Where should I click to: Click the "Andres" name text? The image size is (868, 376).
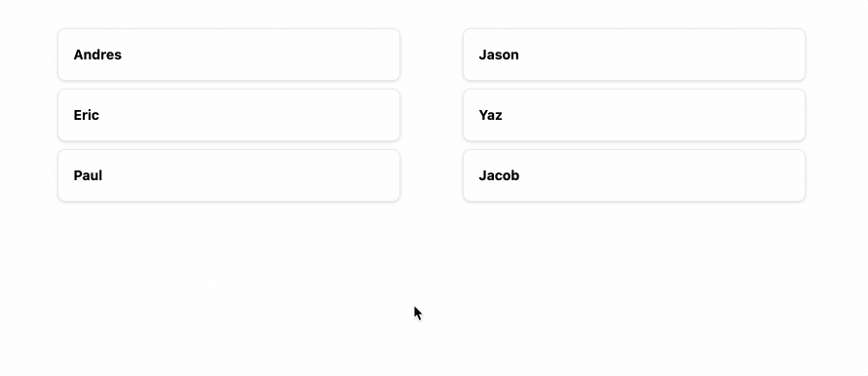click(x=97, y=55)
